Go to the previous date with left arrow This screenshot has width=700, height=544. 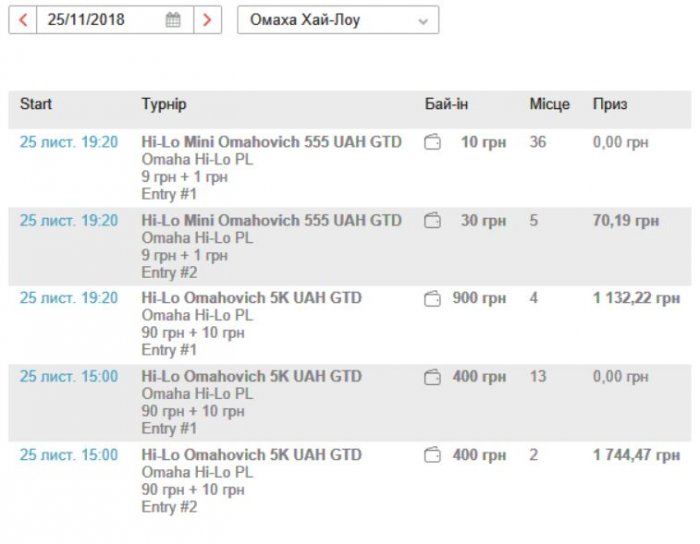click(22, 20)
